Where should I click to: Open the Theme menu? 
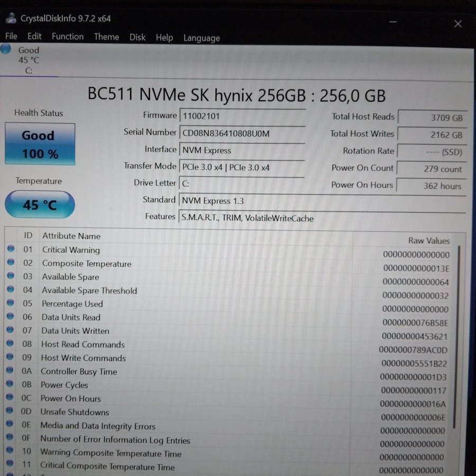click(106, 37)
